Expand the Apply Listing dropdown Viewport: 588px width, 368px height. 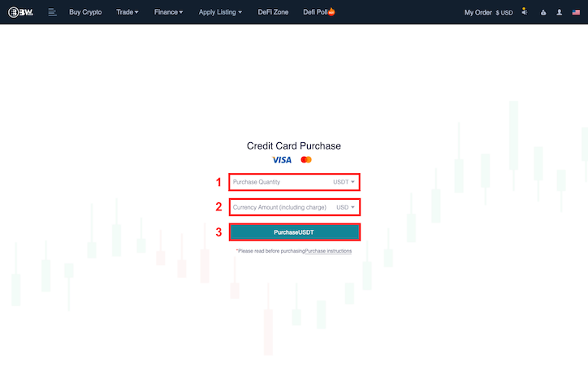coord(220,12)
